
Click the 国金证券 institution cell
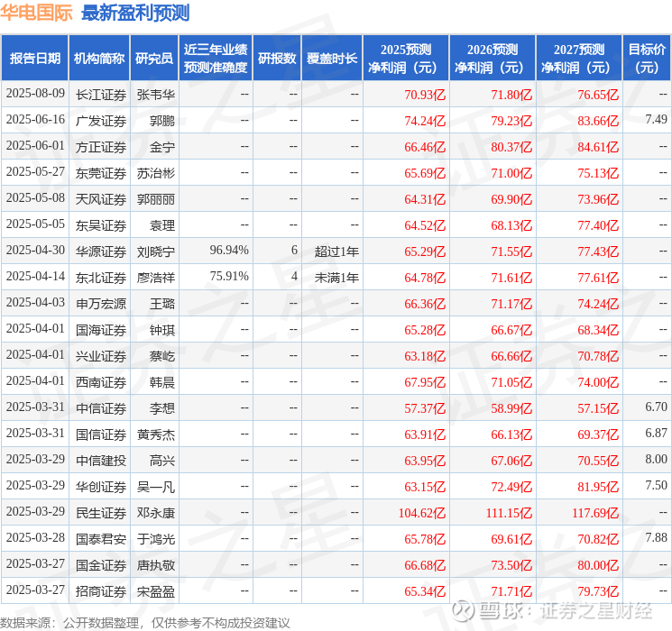click(x=101, y=565)
